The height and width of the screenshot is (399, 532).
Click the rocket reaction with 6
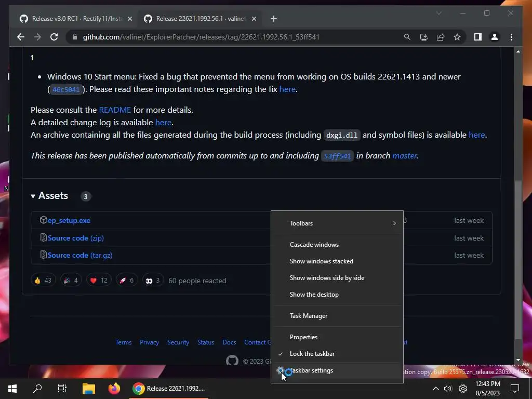(127, 280)
